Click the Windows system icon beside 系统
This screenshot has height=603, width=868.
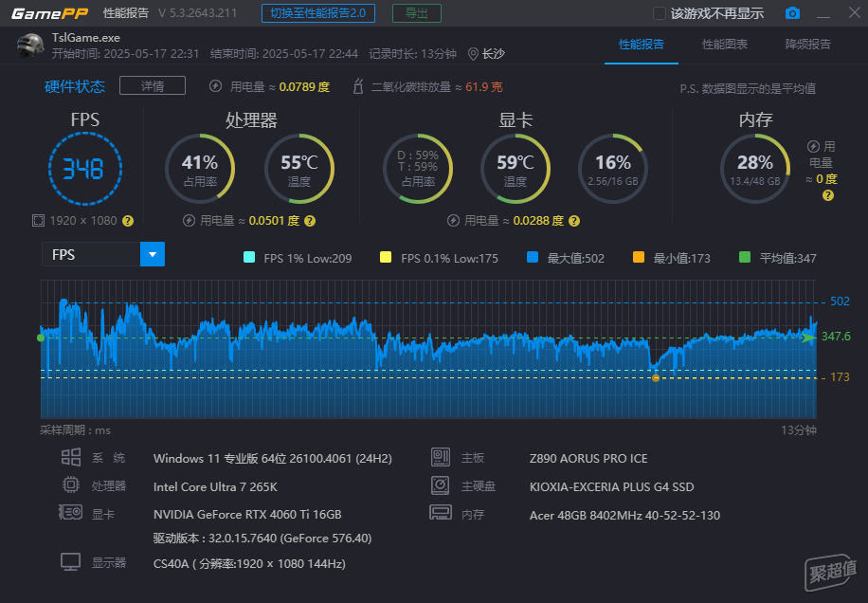(71, 457)
